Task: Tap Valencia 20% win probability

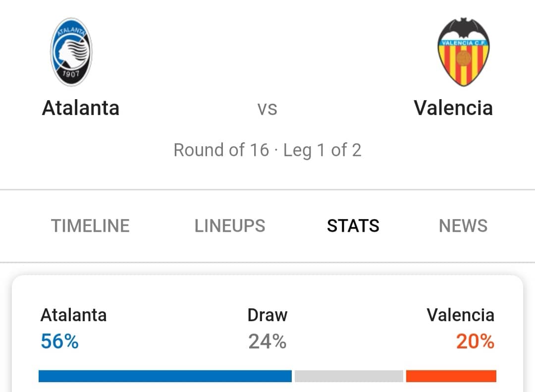Action: (475, 341)
